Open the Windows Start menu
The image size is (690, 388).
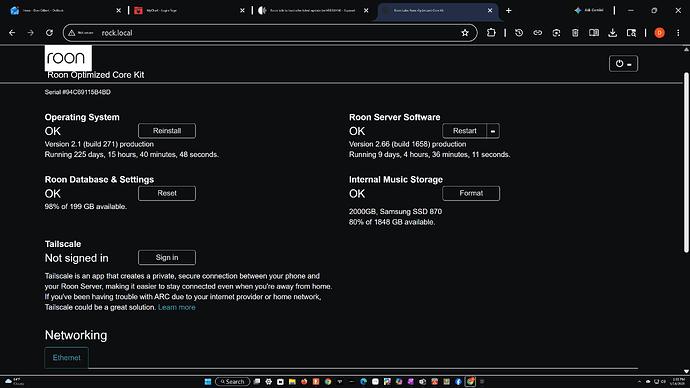208,381
